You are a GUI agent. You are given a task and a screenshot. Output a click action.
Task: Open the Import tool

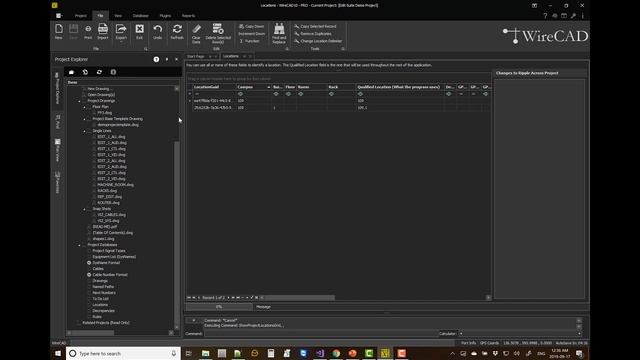point(102,31)
